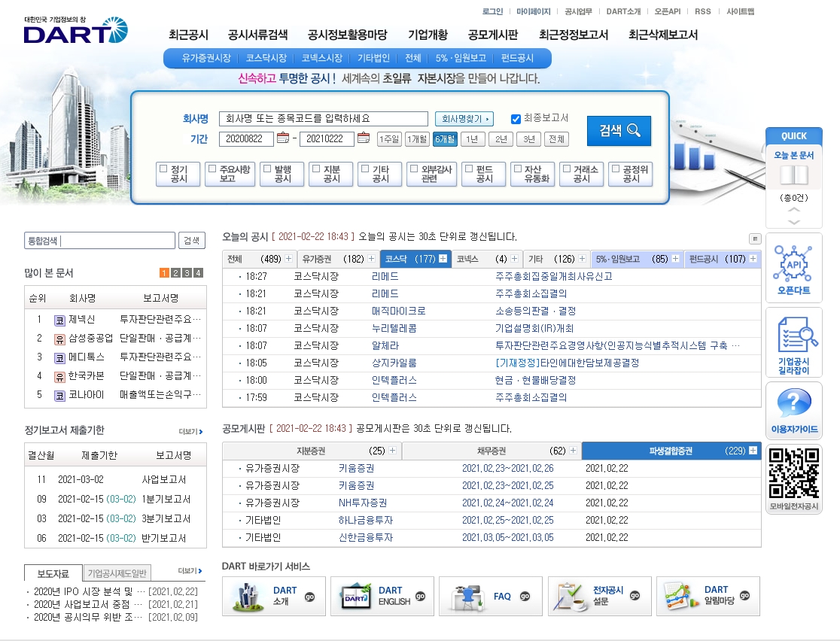This screenshot has width=840, height=641.
Task: Expand the 코스닥 (177) plus button
Action: tap(443, 259)
